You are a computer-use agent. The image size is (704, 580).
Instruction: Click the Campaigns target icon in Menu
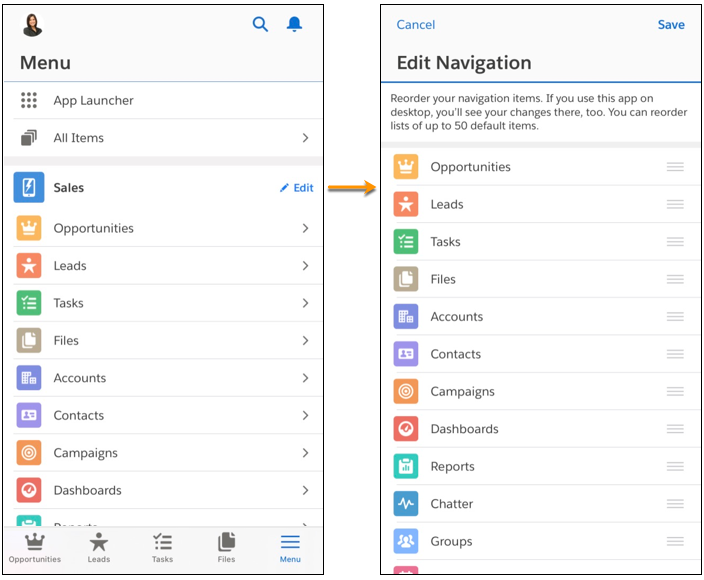(x=29, y=453)
